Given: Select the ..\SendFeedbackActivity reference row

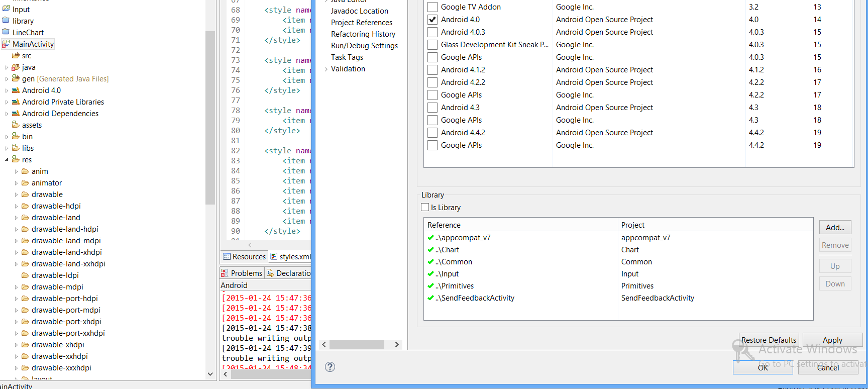Looking at the screenshot, I should (x=618, y=298).
